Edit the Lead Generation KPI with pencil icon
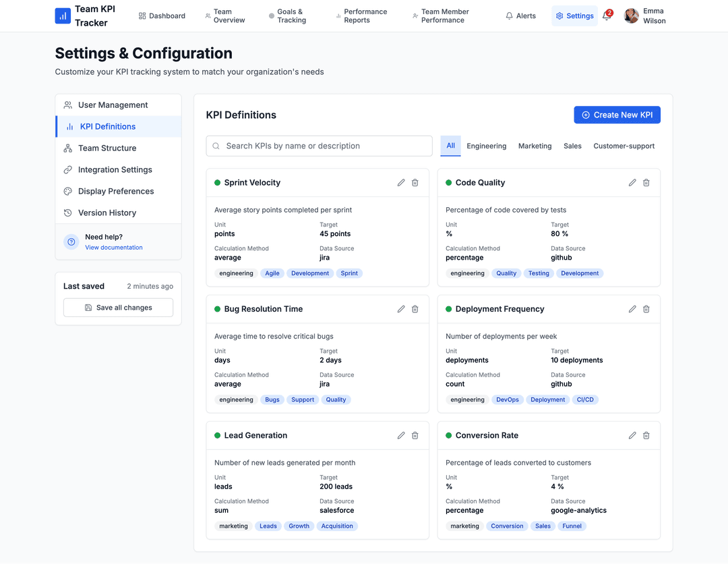Viewport: 728px width, 564px height. coord(401,436)
